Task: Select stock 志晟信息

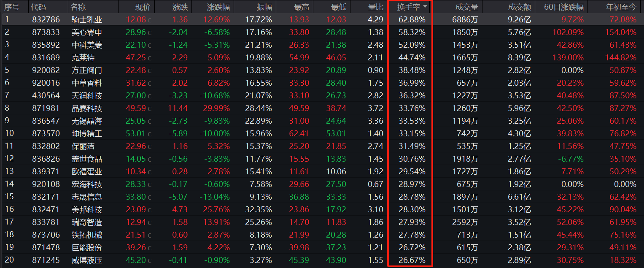Action: [x=87, y=197]
